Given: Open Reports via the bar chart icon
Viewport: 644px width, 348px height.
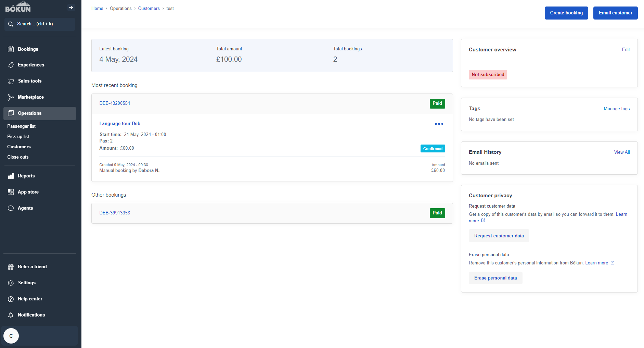Looking at the screenshot, I should (11, 176).
